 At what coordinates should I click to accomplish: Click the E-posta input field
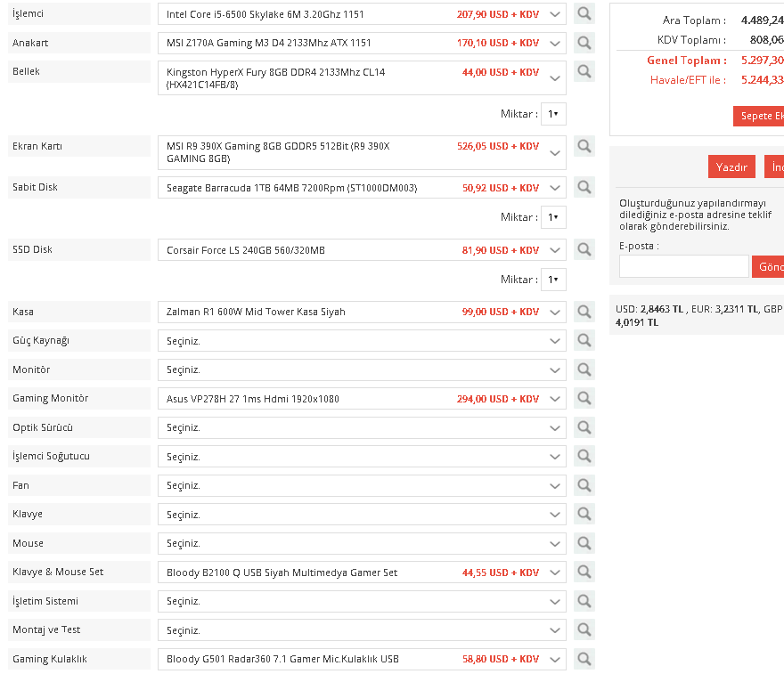click(683, 267)
